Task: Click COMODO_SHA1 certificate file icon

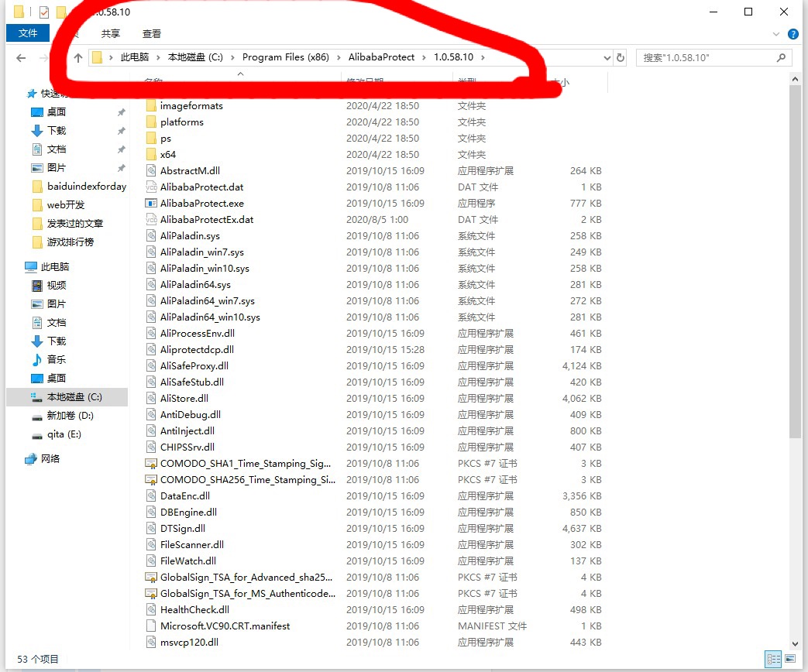Action: pyautogui.click(x=151, y=464)
